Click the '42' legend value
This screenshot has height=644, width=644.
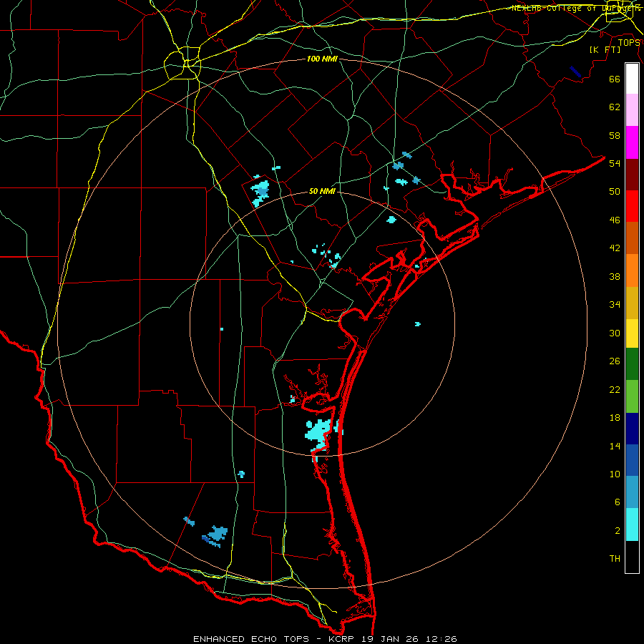[615, 248]
